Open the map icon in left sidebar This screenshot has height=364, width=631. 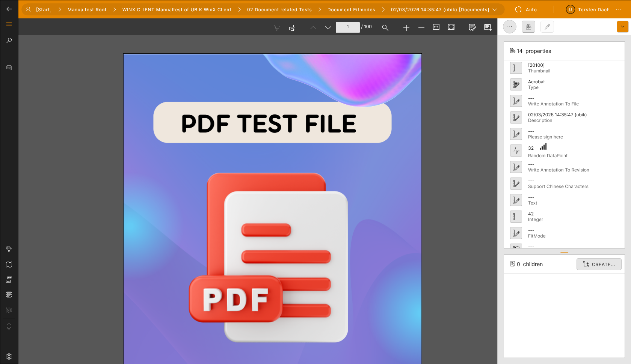pyautogui.click(x=9, y=265)
